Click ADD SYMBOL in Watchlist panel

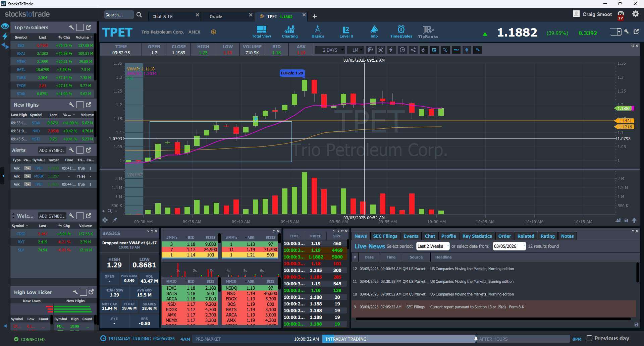coord(52,216)
